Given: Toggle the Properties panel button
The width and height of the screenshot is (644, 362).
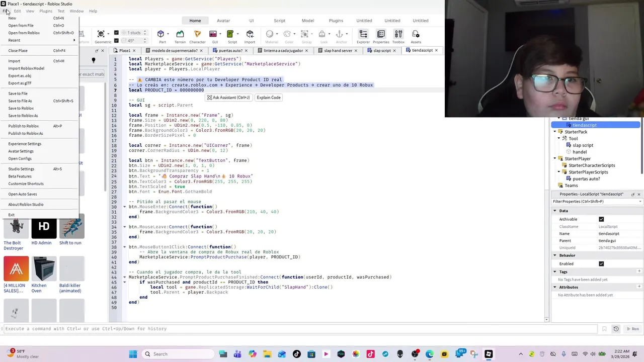Looking at the screenshot, I should pos(381,34).
